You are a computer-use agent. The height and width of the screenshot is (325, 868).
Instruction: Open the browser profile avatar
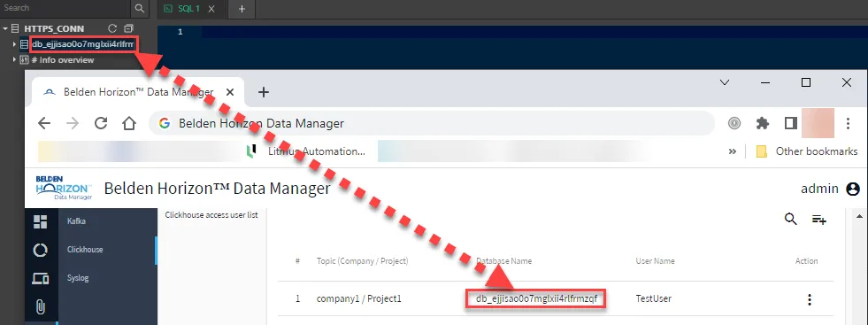[x=818, y=123]
